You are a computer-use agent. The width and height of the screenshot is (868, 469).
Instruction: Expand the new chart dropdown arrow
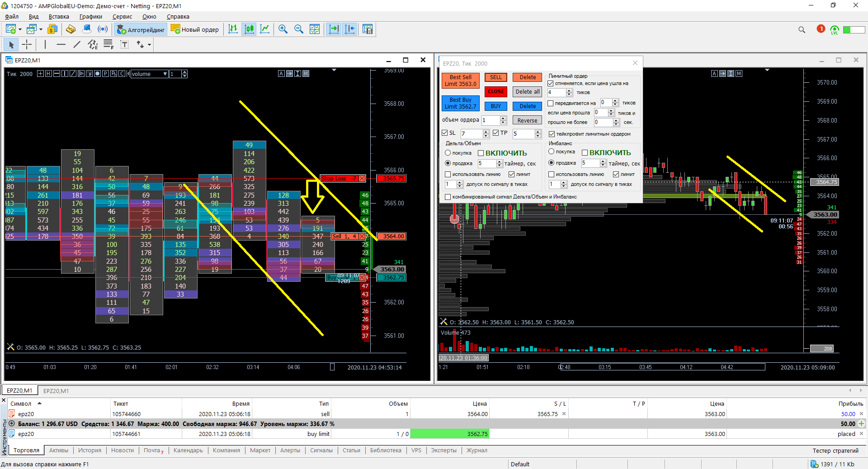(x=20, y=29)
